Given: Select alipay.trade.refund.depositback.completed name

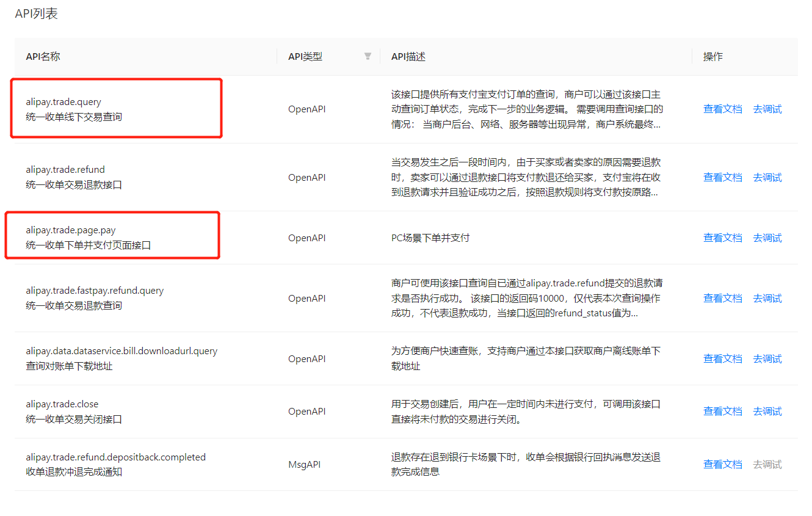Looking at the screenshot, I should click(x=116, y=457).
